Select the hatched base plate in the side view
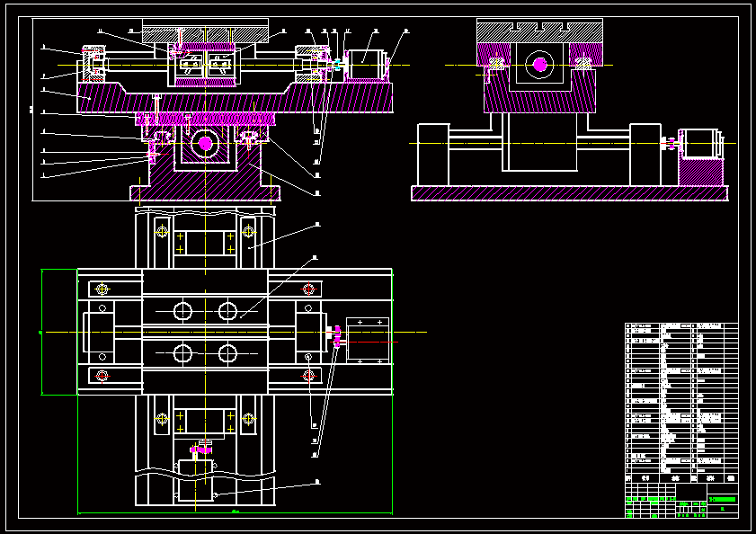Screen dimensions: 756x534 tap(569, 193)
